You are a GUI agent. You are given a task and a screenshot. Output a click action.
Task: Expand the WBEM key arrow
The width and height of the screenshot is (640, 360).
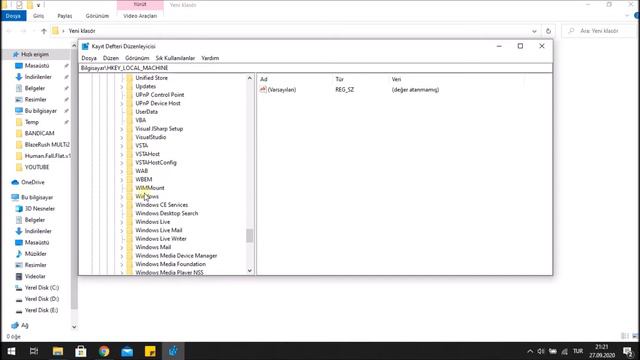(122, 180)
